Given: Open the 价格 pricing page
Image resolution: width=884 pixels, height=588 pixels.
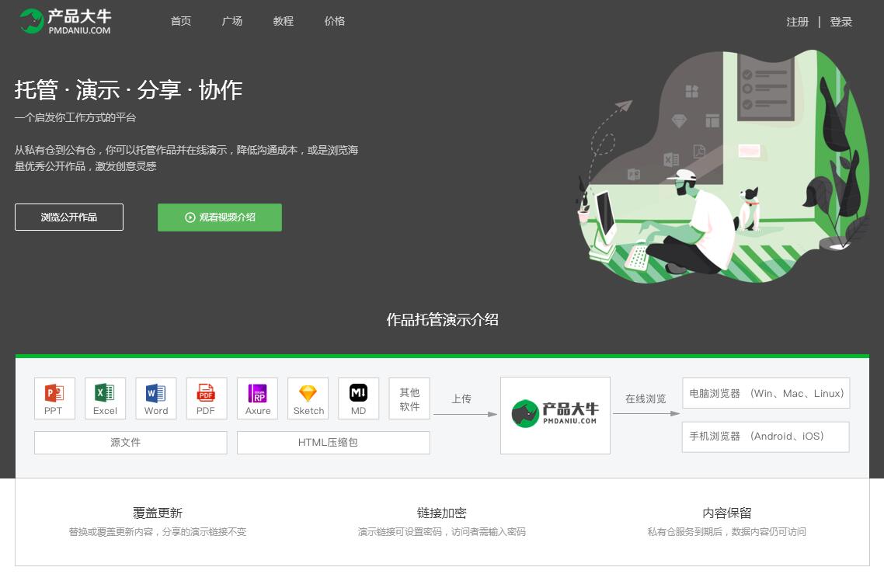Looking at the screenshot, I should [x=335, y=21].
